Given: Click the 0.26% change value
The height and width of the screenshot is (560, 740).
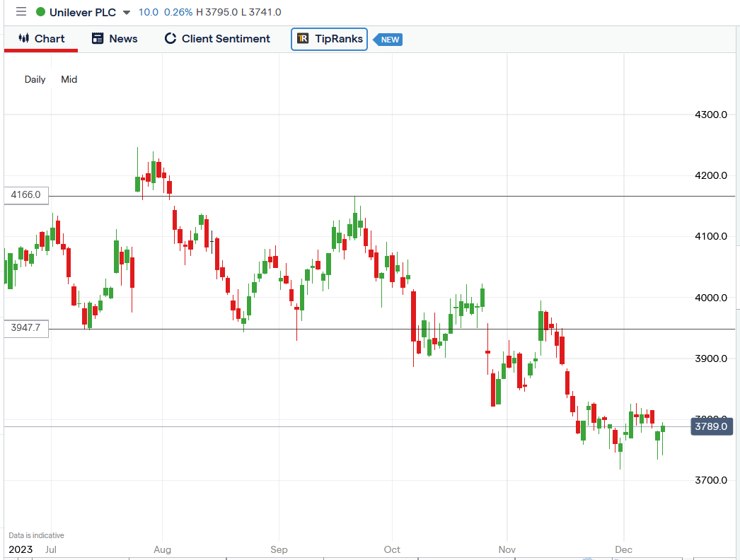Looking at the screenshot, I should (x=178, y=12).
